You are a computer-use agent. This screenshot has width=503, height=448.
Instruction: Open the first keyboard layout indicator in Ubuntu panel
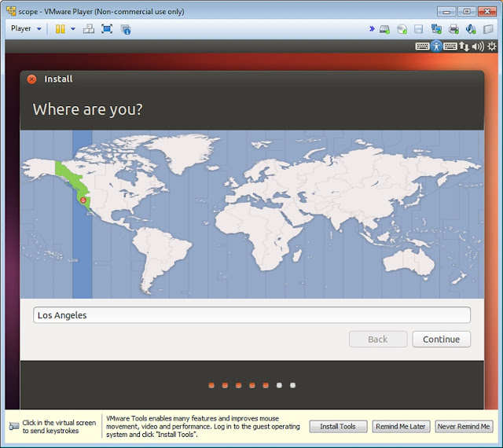pos(422,46)
